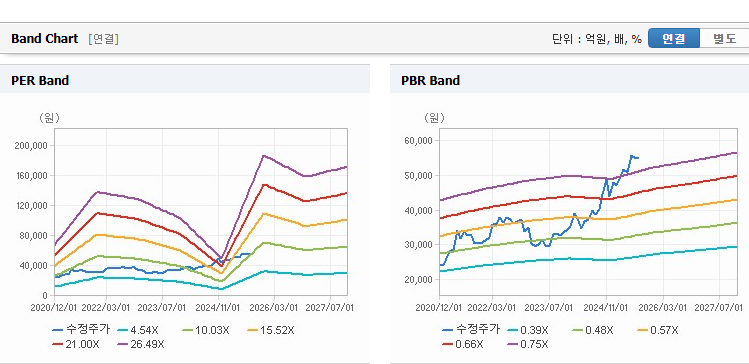Click the 15.52X legend entry
This screenshot has height=364, width=749.
pos(271,330)
